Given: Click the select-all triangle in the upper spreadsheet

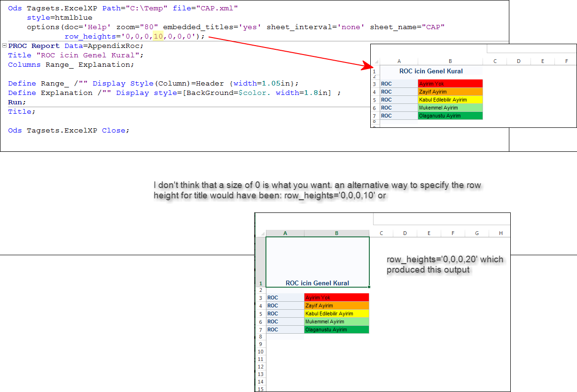Looking at the screenshot, I should point(376,61).
